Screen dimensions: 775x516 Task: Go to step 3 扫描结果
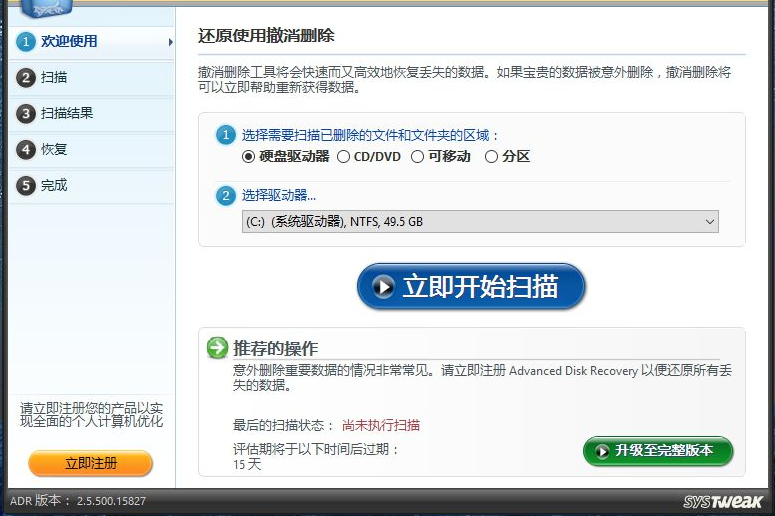91,114
